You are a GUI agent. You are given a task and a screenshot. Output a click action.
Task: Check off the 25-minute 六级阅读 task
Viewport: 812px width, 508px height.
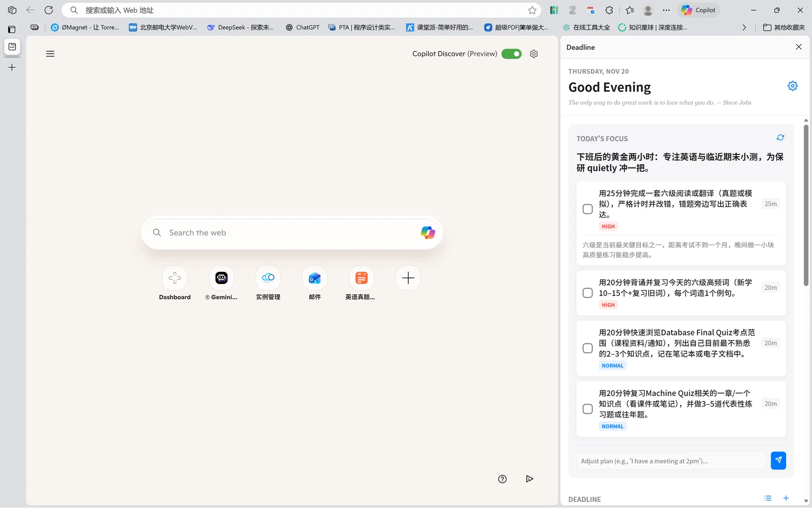point(587,208)
